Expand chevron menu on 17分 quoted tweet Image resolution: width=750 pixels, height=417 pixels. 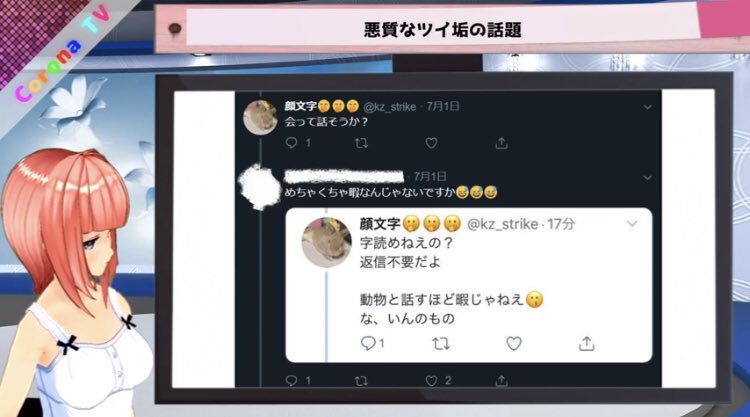pos(632,223)
